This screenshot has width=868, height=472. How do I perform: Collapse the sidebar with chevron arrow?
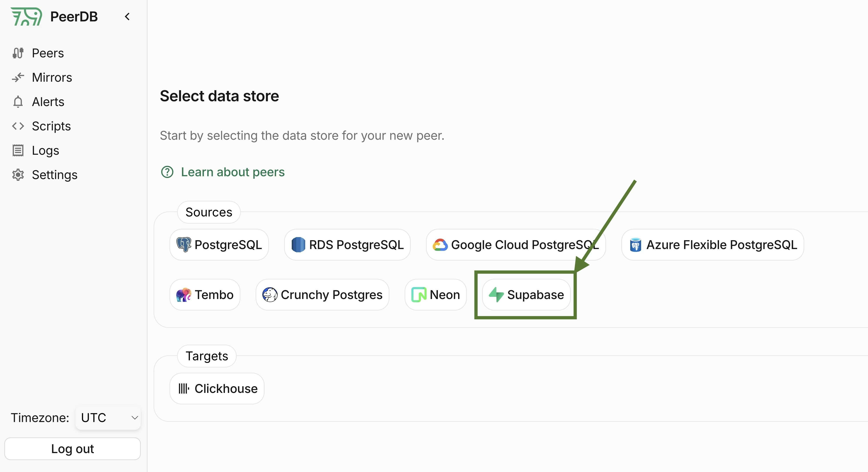pyautogui.click(x=127, y=17)
